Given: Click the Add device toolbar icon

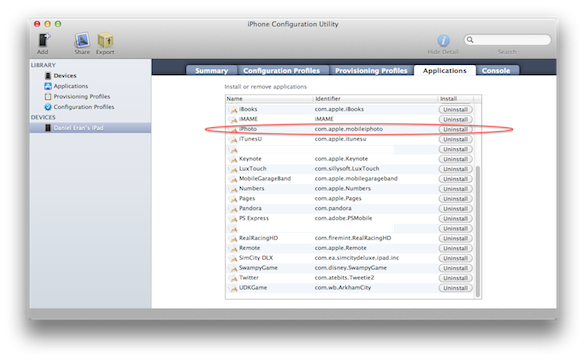Looking at the screenshot, I should 44,40.
